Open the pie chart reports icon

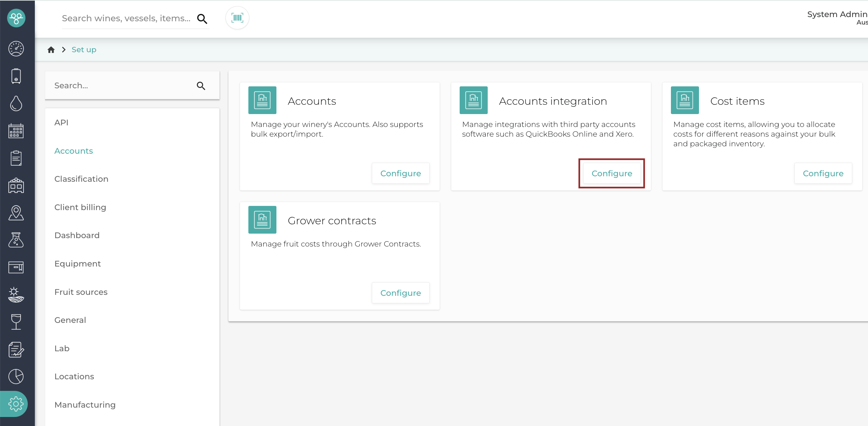[16, 376]
